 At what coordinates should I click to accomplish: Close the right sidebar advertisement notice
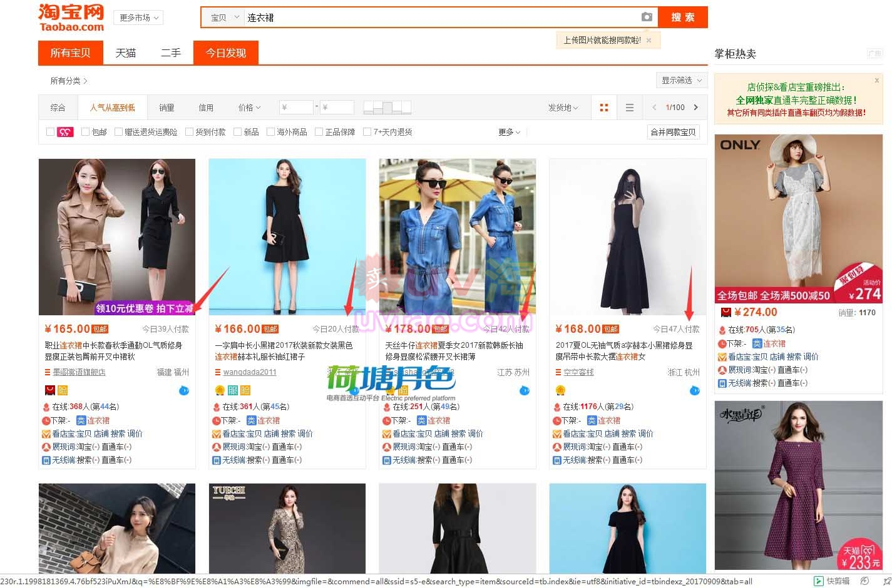coord(876,81)
